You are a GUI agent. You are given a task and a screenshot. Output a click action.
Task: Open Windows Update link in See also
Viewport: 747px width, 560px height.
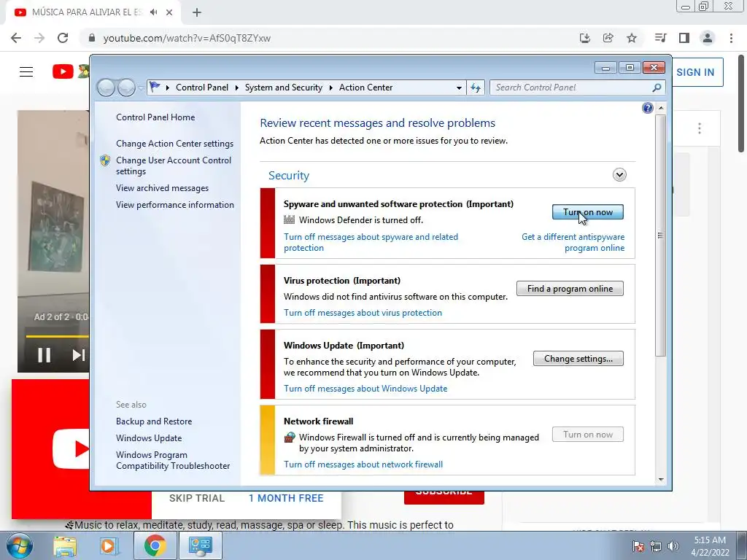149,438
